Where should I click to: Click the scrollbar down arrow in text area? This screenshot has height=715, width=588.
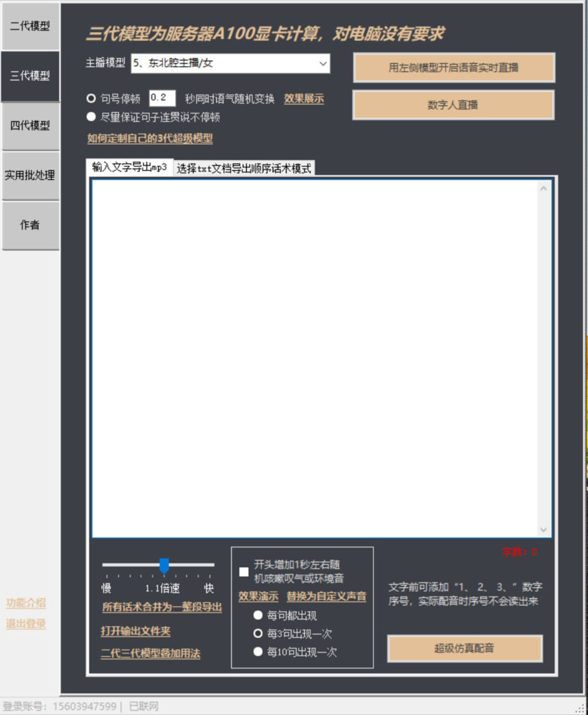click(544, 530)
